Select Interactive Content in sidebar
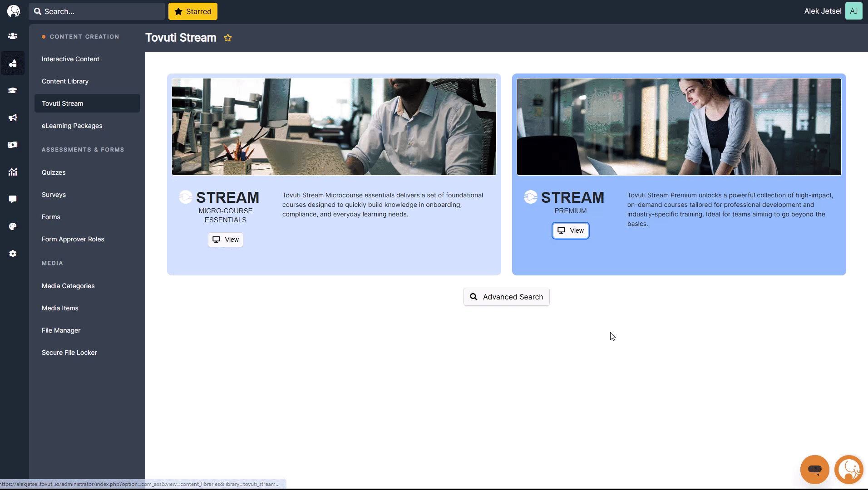Image resolution: width=868 pixels, height=490 pixels. (x=70, y=59)
